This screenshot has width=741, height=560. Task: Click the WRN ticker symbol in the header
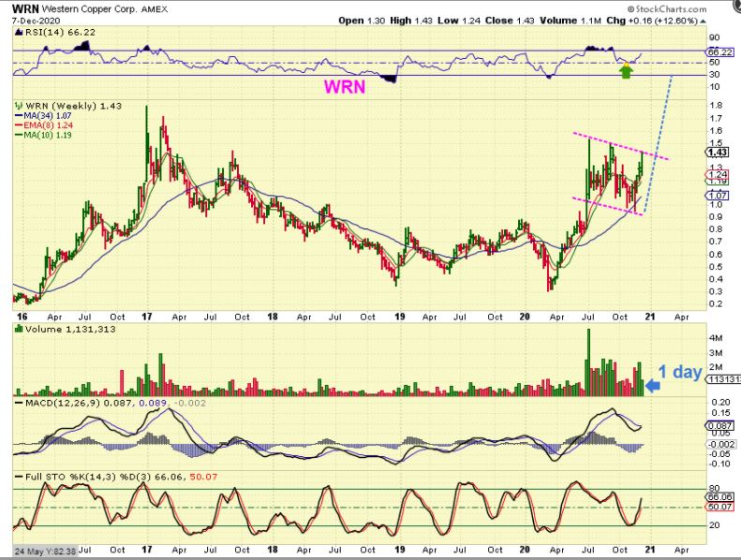(25, 8)
